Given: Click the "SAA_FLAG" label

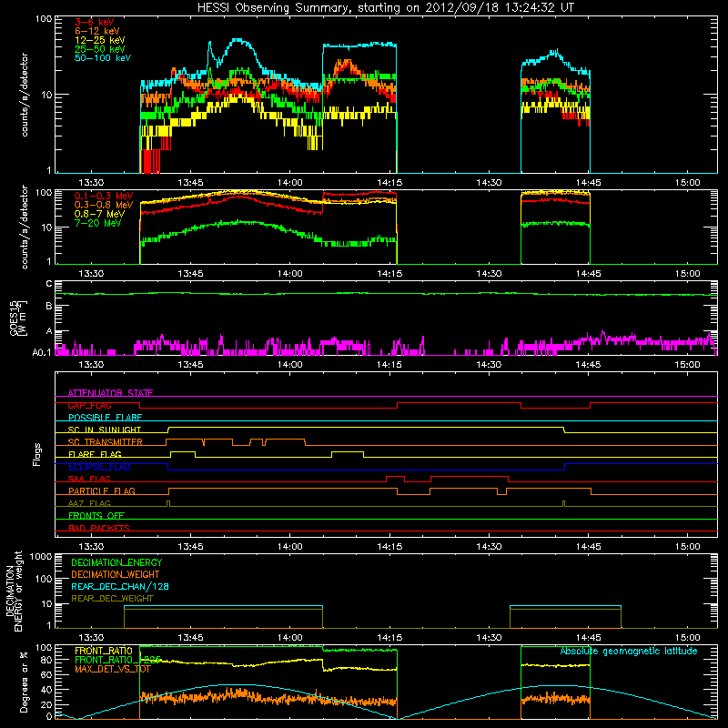Looking at the screenshot, I should (89, 479).
